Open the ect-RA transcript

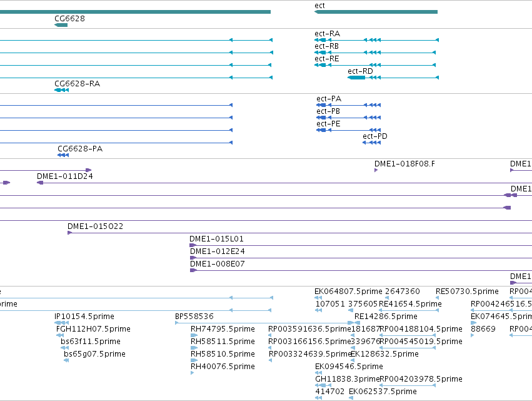[376, 40]
